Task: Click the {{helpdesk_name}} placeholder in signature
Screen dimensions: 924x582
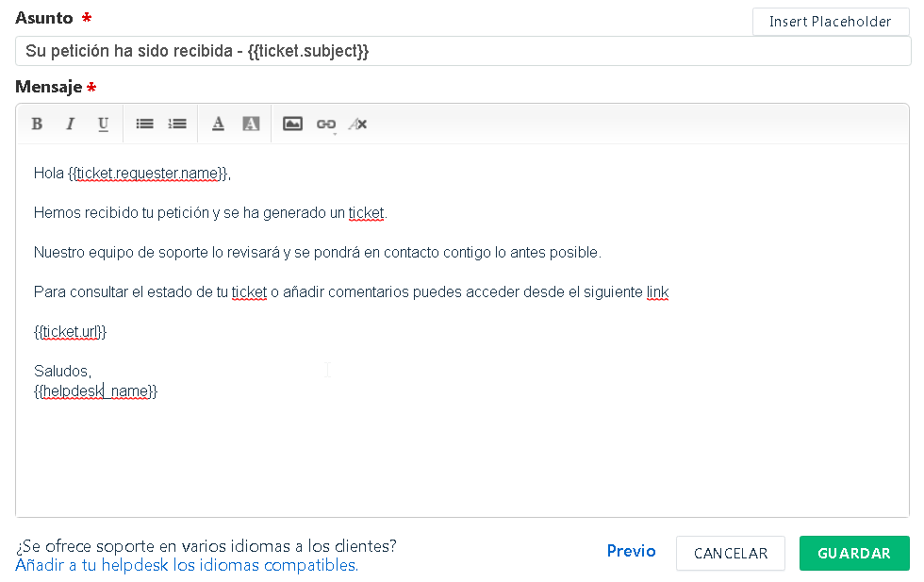Action: [95, 391]
